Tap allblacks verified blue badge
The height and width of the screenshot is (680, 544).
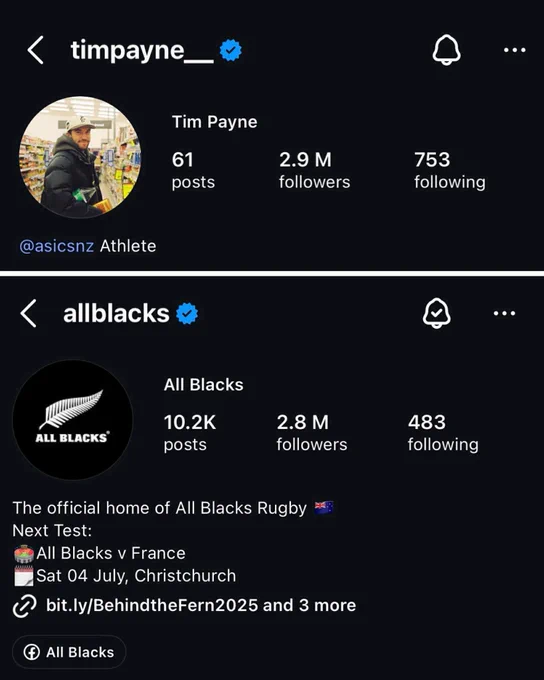coord(187,313)
